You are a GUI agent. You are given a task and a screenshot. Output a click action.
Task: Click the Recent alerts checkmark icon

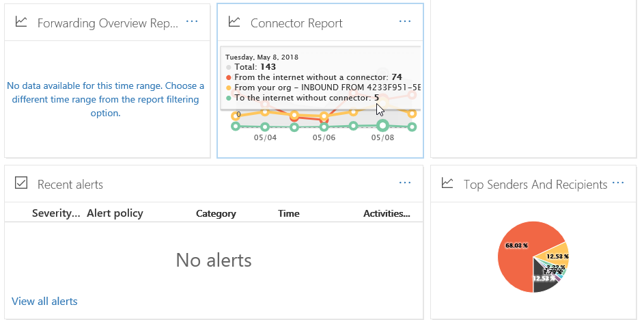click(21, 183)
